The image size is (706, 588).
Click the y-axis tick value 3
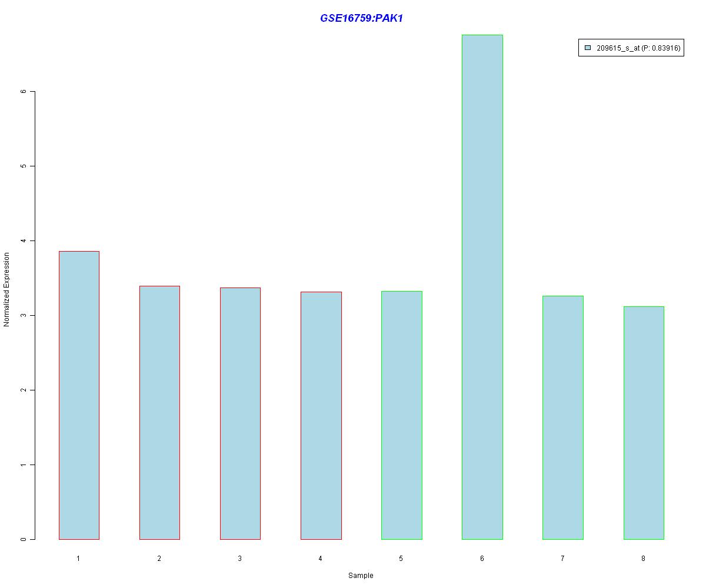click(x=24, y=315)
